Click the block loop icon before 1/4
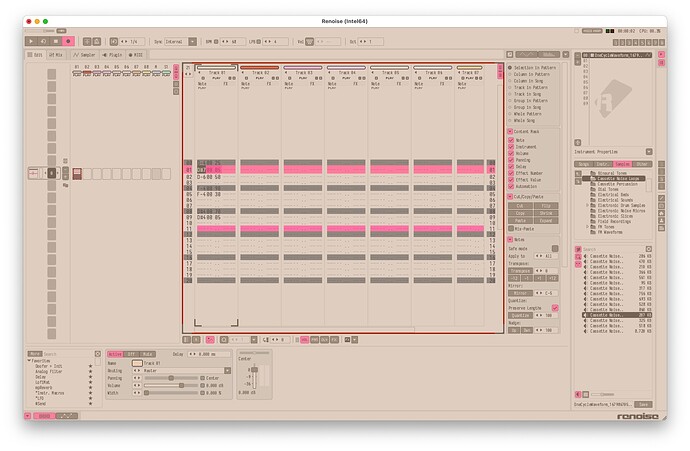The image size is (690, 451). click(114, 41)
